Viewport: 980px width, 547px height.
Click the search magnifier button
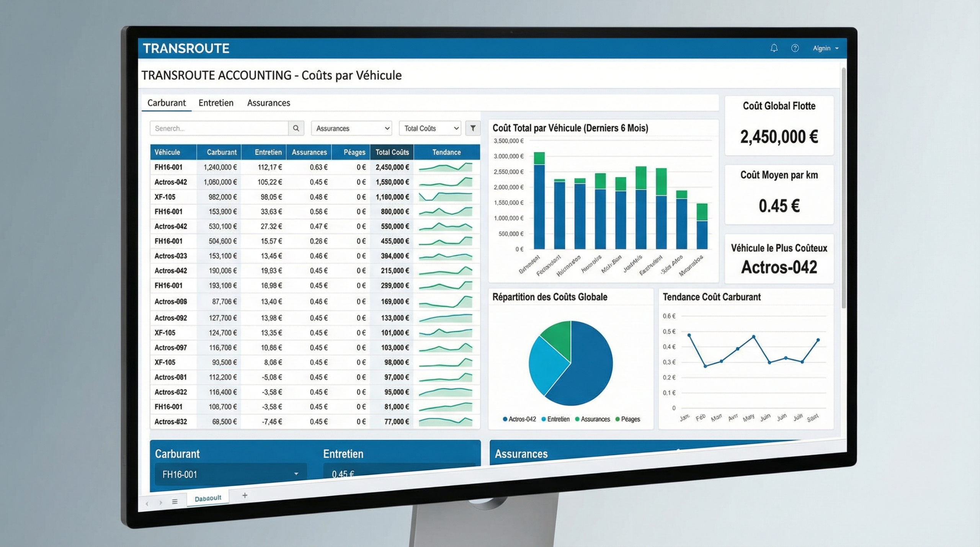point(296,128)
